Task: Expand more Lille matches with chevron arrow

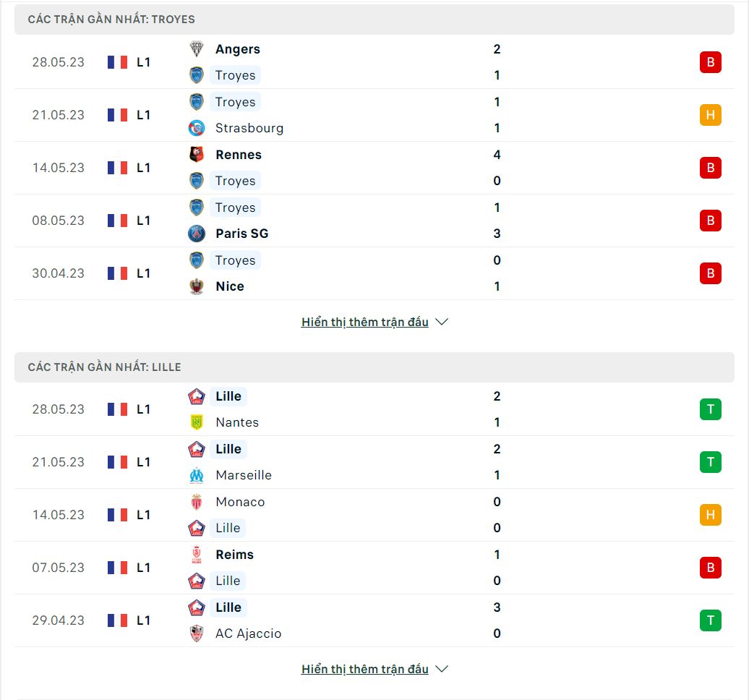Action: coord(442,669)
